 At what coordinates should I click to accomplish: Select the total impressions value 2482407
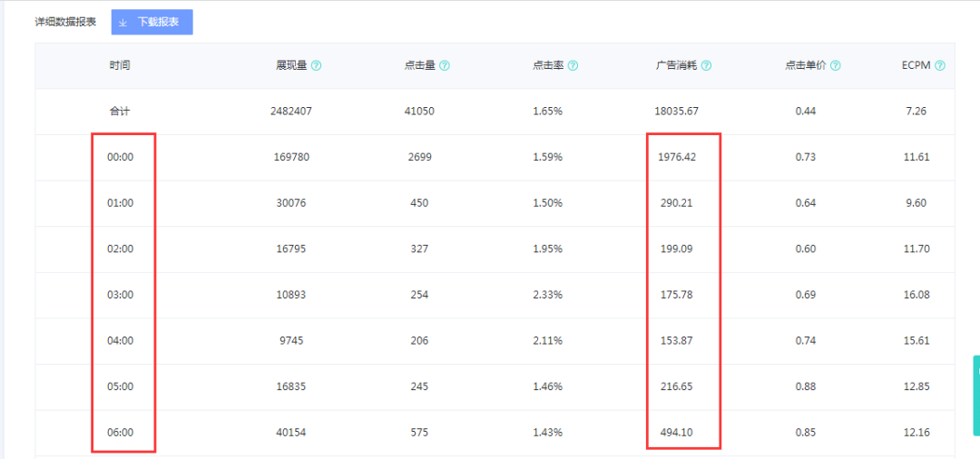pyautogui.click(x=290, y=112)
